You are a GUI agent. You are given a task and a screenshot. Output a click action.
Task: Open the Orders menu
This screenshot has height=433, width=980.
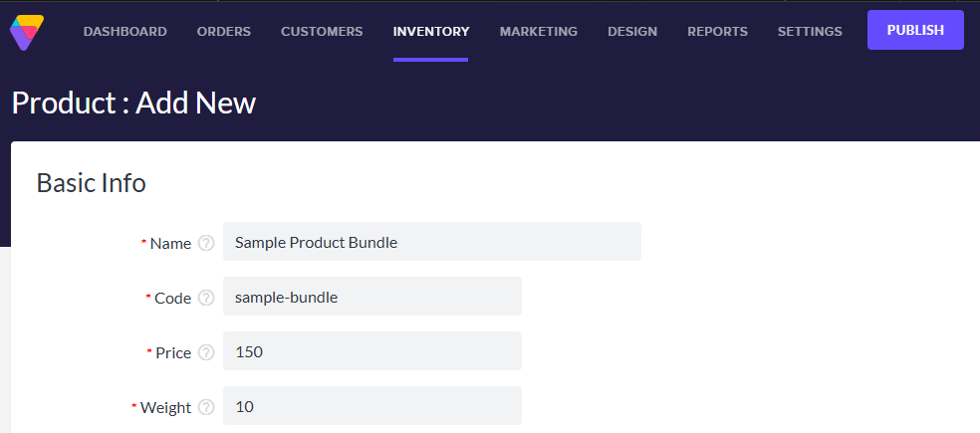pyautogui.click(x=224, y=31)
